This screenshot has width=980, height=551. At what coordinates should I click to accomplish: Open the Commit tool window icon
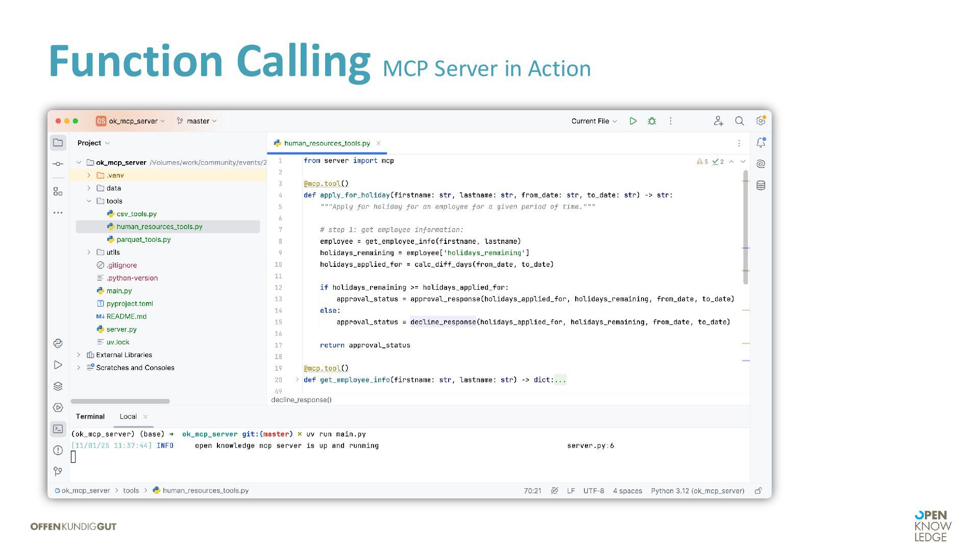(58, 164)
